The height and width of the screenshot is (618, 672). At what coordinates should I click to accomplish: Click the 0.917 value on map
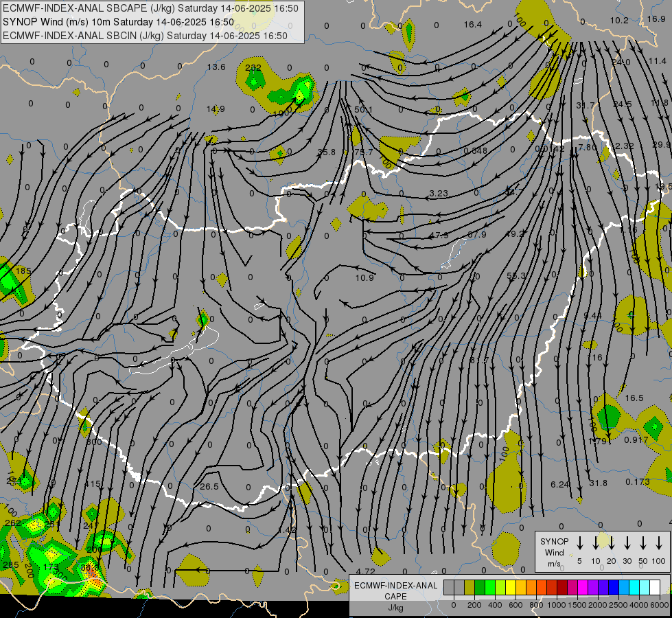(x=636, y=440)
